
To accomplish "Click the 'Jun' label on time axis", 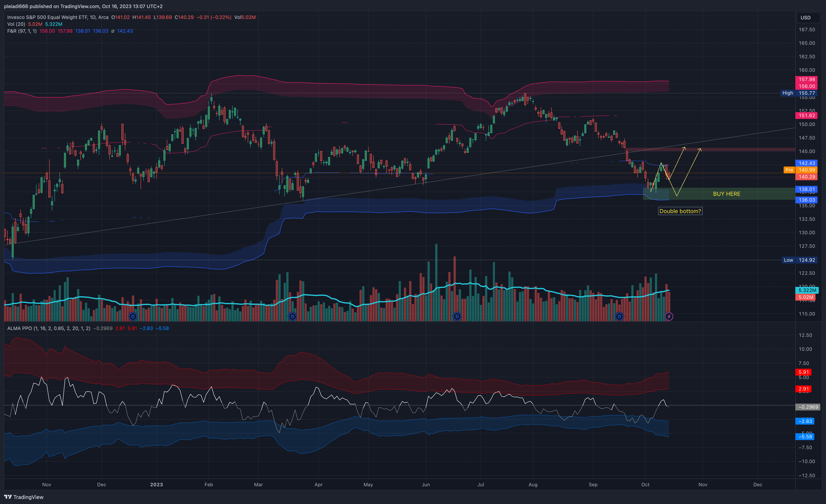I will click(x=426, y=485).
